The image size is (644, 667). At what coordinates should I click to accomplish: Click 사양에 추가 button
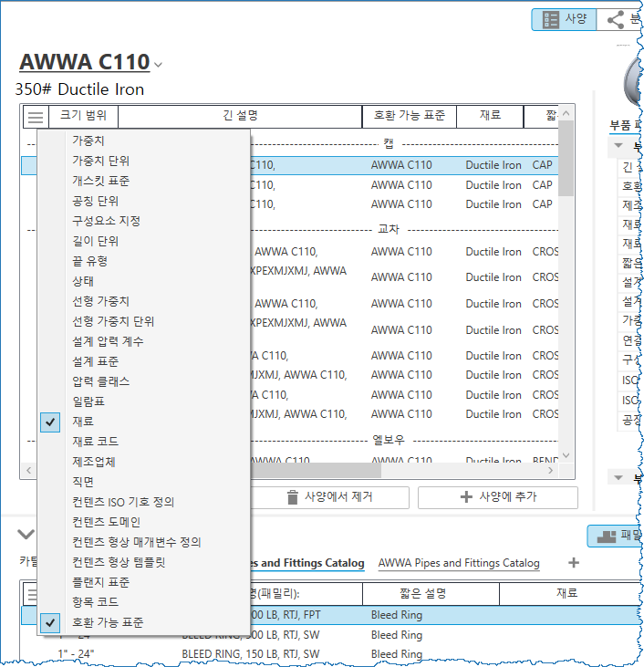498,497
